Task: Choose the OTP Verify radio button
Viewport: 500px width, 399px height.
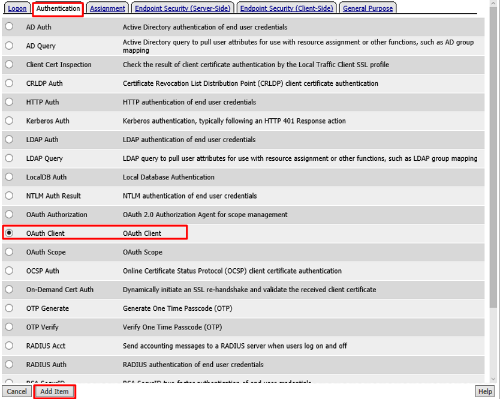Action: (9, 327)
